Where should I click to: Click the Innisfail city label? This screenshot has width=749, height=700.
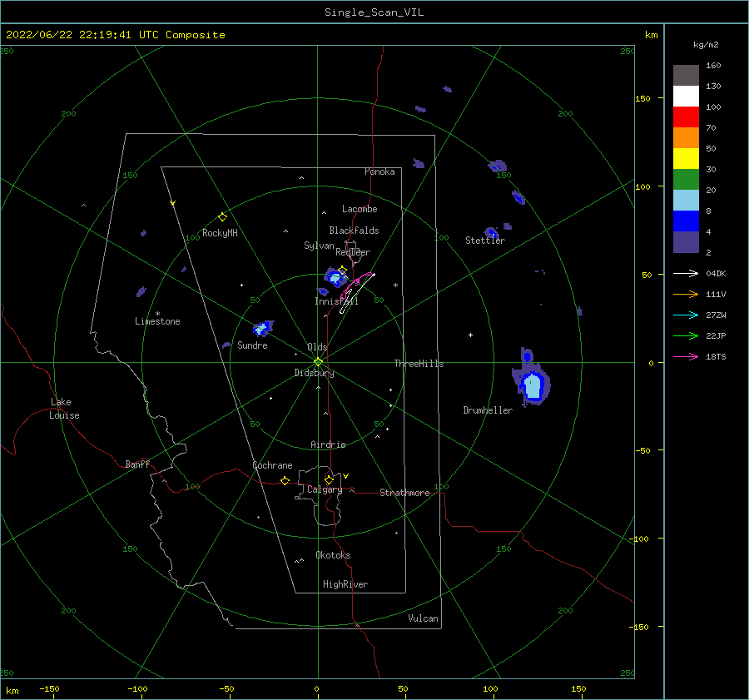click(336, 301)
